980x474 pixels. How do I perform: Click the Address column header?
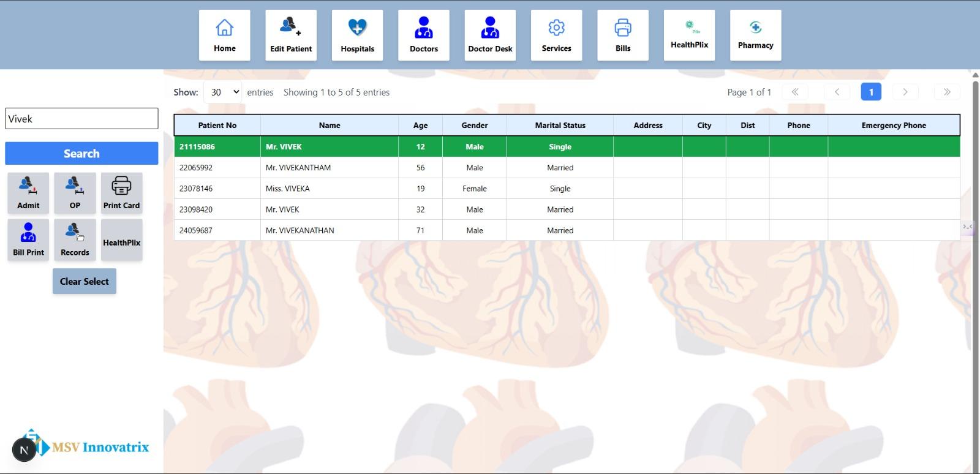pos(648,125)
